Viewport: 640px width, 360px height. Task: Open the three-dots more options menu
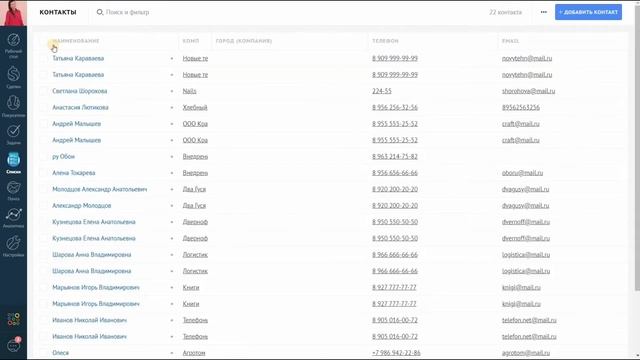coord(544,12)
